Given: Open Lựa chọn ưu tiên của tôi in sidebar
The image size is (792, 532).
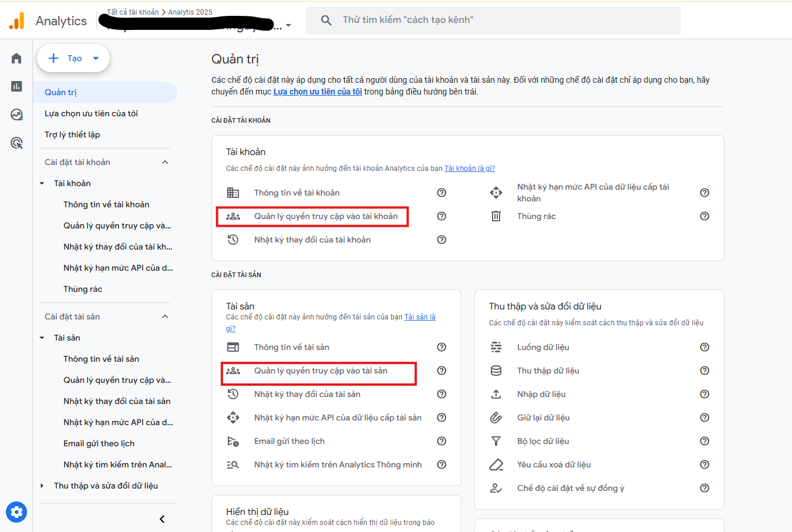Looking at the screenshot, I should (92, 113).
